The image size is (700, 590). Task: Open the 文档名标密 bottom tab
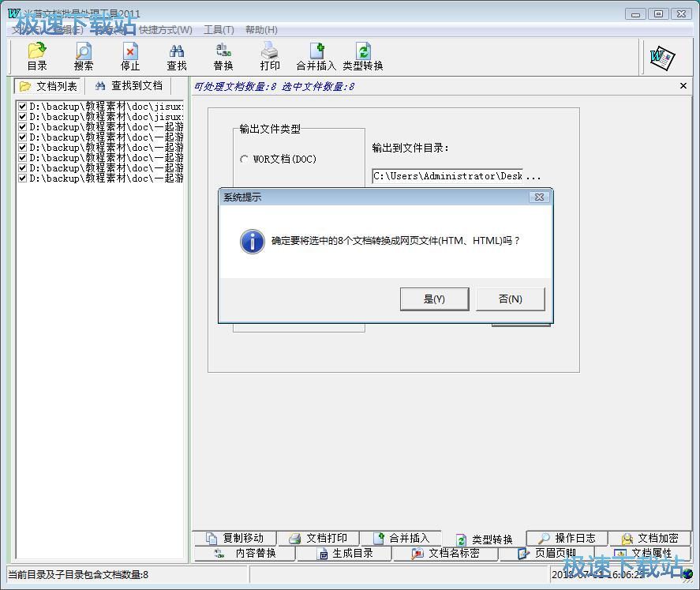tap(445, 554)
